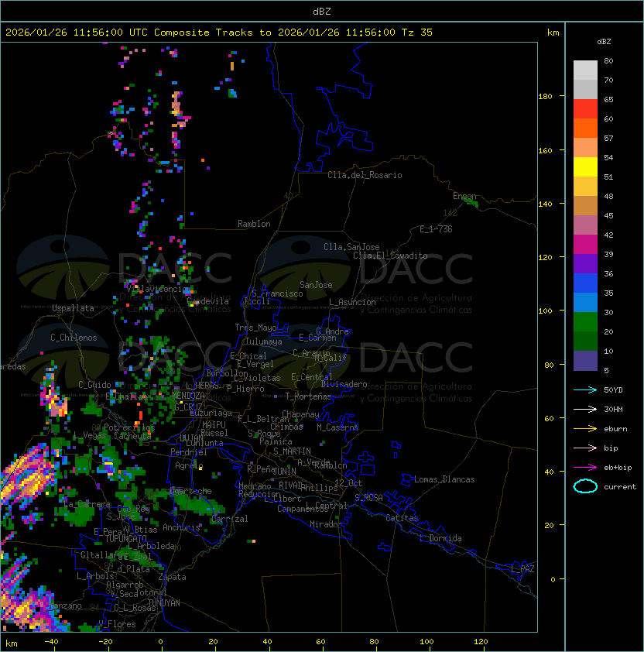Click the cyan 50YD arrow legend icon

coord(585,389)
